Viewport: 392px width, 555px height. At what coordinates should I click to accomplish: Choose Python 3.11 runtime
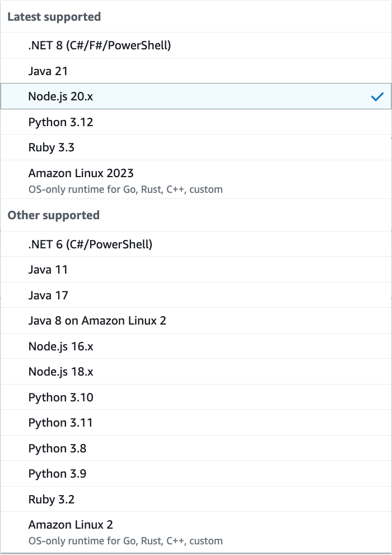(x=196, y=423)
